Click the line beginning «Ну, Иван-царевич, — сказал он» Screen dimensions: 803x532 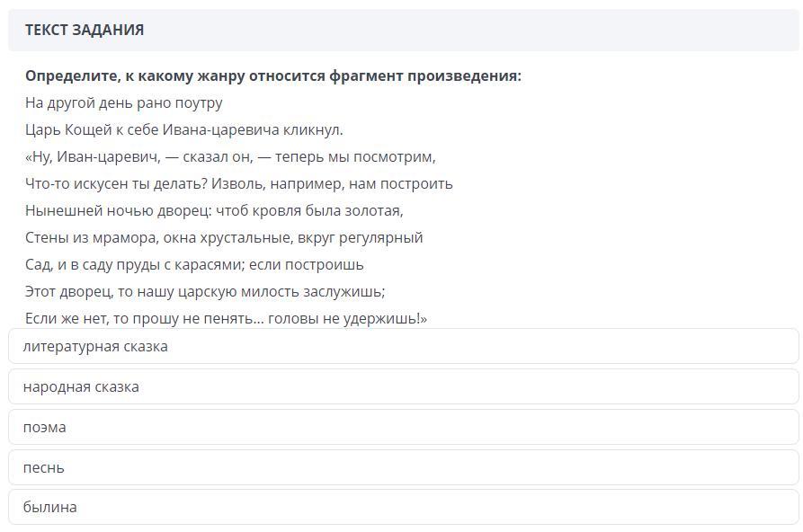(230, 156)
